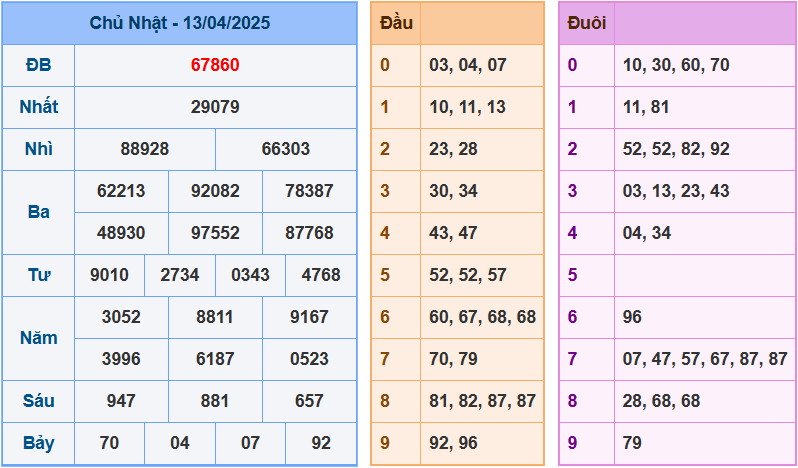Image resolution: width=798 pixels, height=468 pixels.
Task: Select third prize number 62213
Action: [121, 191]
